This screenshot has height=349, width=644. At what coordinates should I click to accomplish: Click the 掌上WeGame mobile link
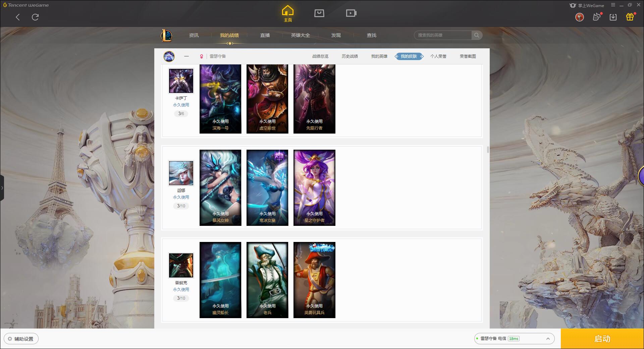587,5
